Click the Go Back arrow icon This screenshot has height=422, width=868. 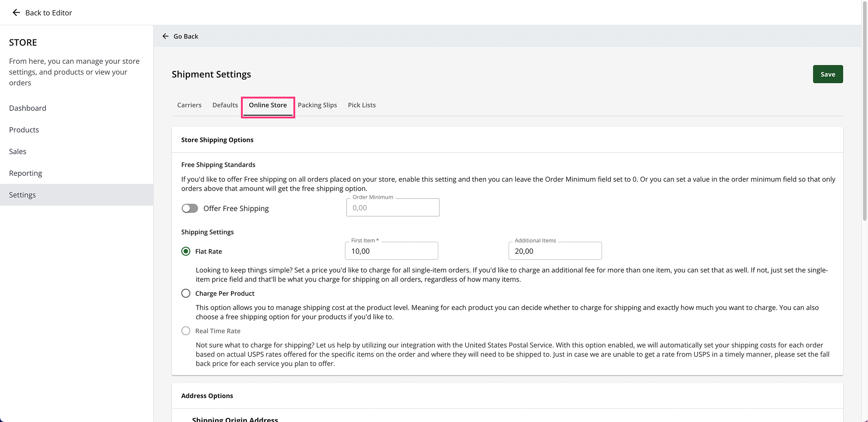pos(165,36)
